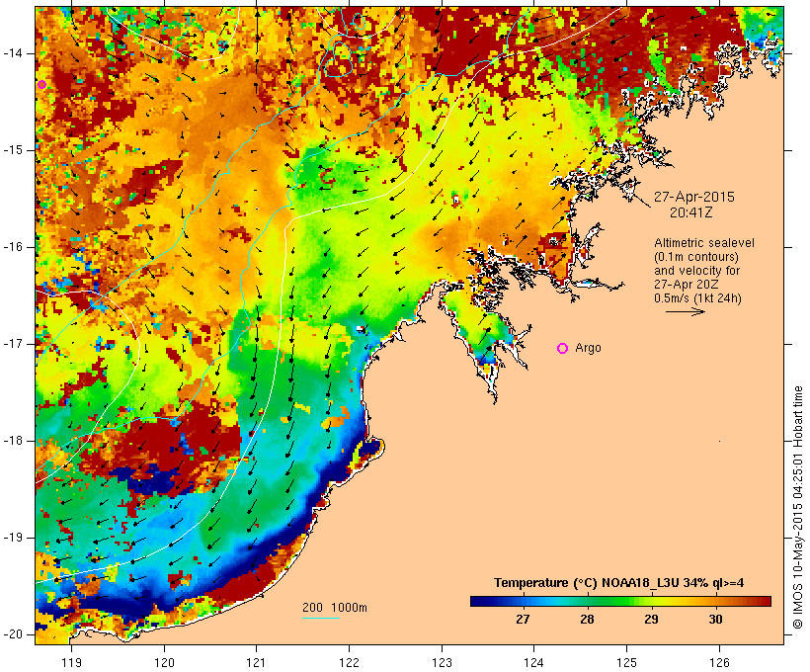Click the '200 1000m' depth contour label
This screenshot has height=672, width=810.
pyautogui.click(x=335, y=608)
